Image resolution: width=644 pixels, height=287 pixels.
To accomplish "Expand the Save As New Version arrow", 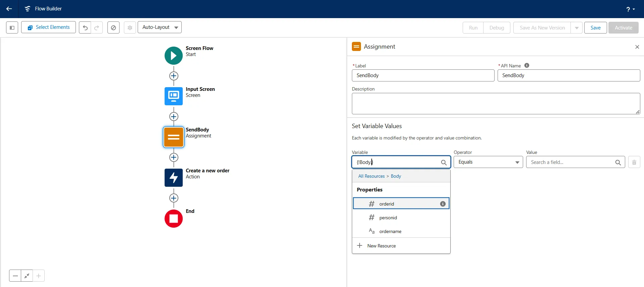I will 577,28.
